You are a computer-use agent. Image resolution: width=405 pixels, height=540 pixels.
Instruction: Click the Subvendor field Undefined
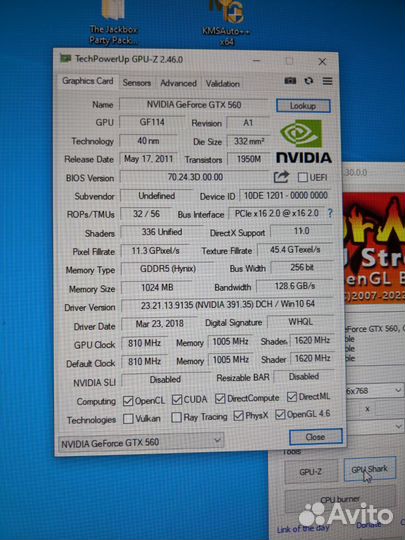tap(156, 196)
